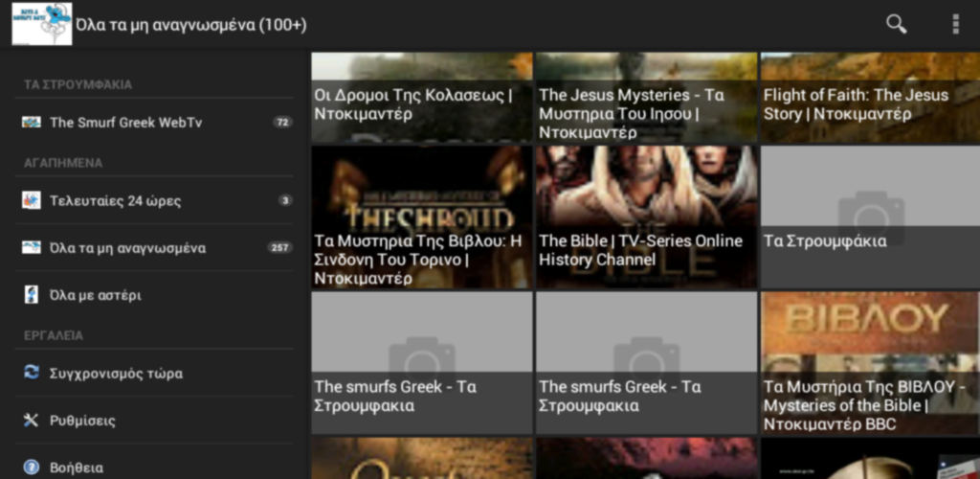
Task: Open Flight of Faith: The Jesus Story card
Action: tap(870, 98)
